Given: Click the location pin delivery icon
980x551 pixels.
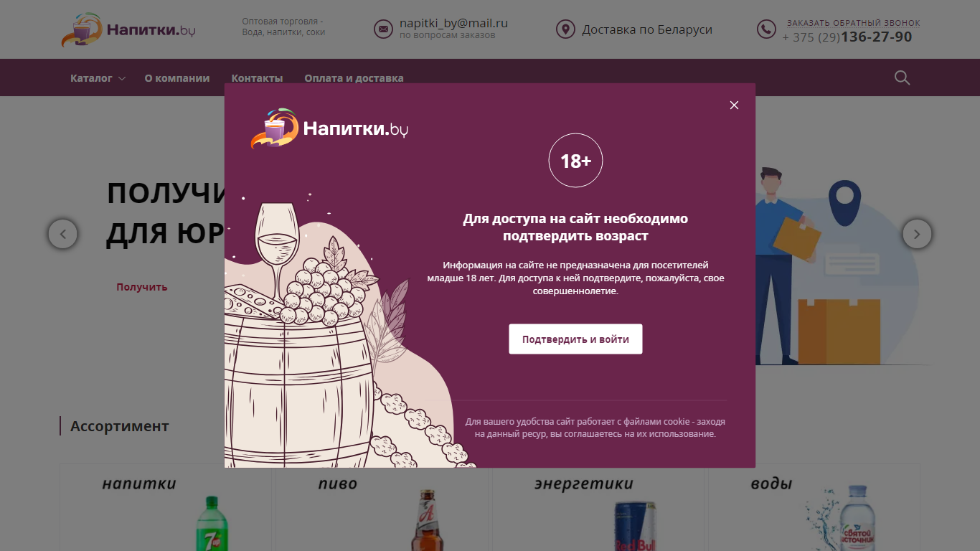Looking at the screenshot, I should (565, 29).
